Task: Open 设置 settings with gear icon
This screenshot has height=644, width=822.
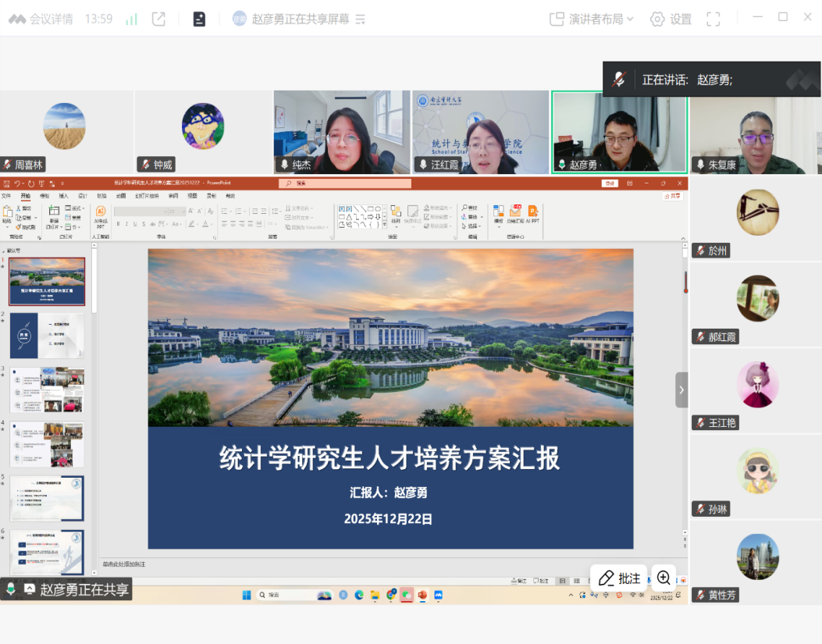Action: 671,19
